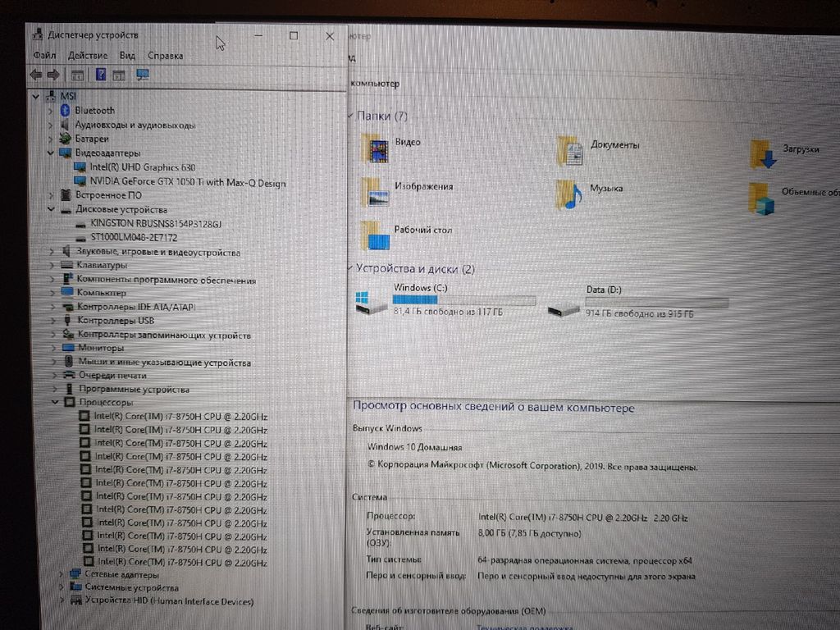Open the Видео folder icon
840x630 pixels.
click(376, 149)
